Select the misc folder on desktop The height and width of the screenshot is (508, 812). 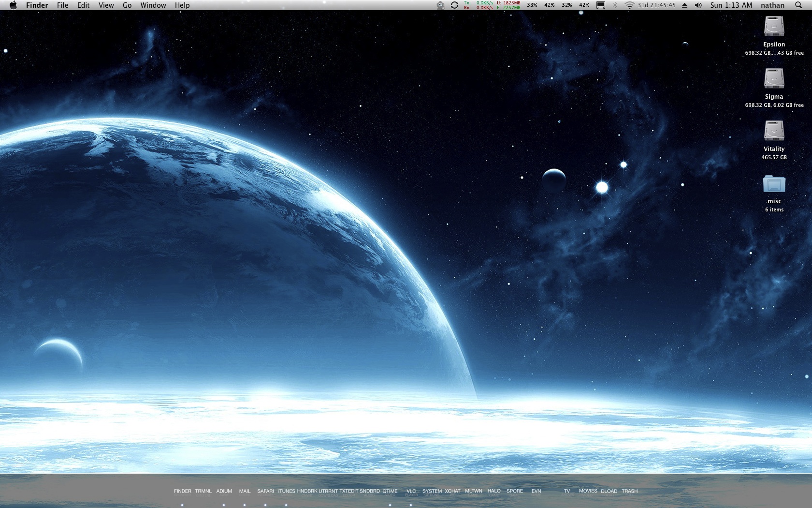click(x=774, y=184)
